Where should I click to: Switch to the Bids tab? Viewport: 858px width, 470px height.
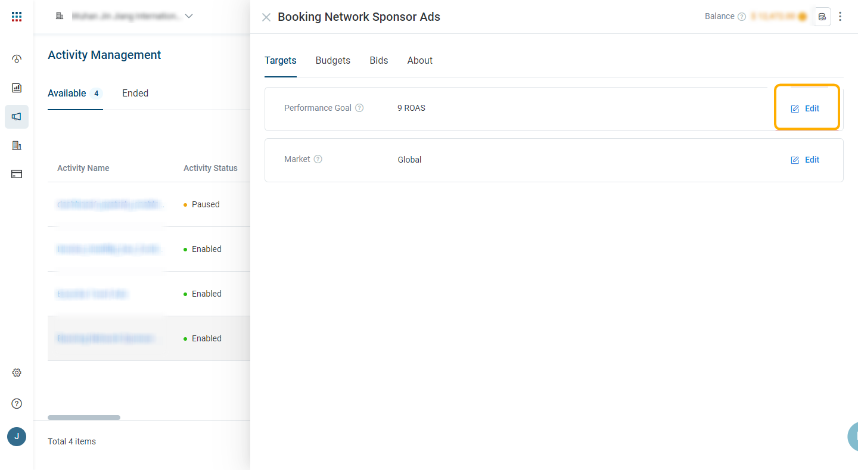click(x=379, y=61)
